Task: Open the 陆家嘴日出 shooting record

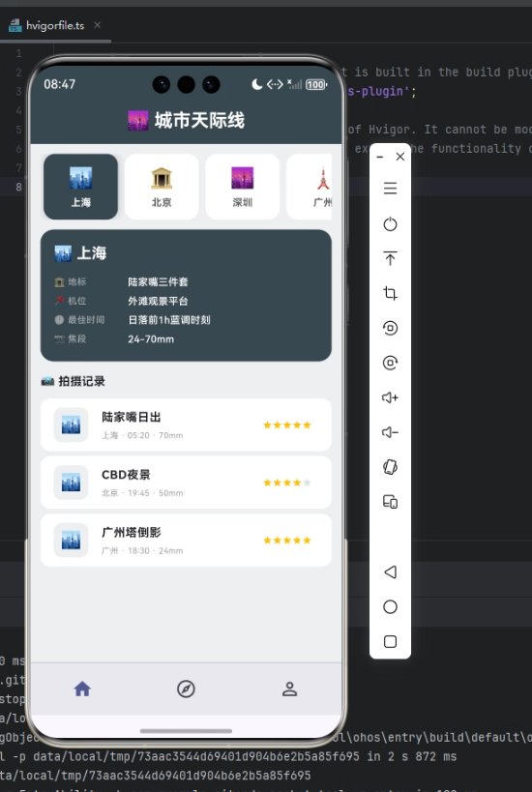Action: pos(186,425)
